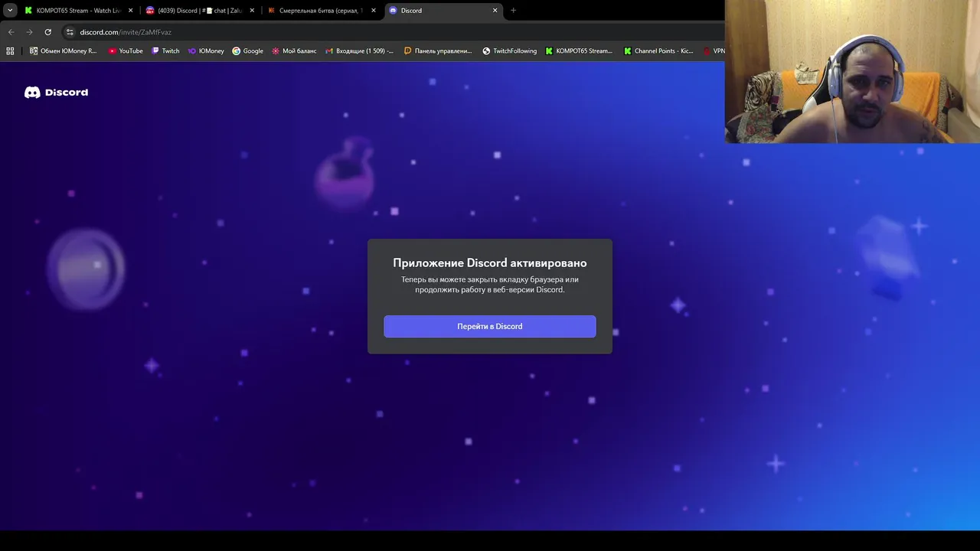The width and height of the screenshot is (980, 551).
Task: Open a new browser tab
Action: coord(513,11)
